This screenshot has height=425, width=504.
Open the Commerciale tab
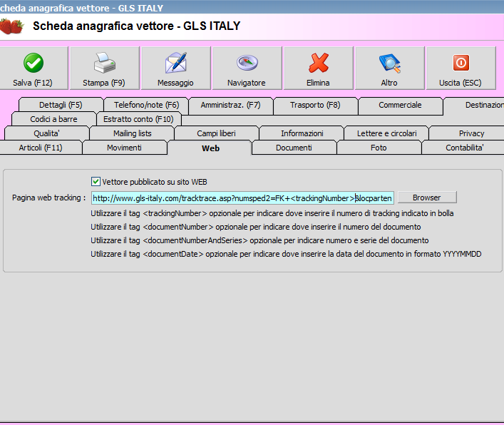pos(400,105)
